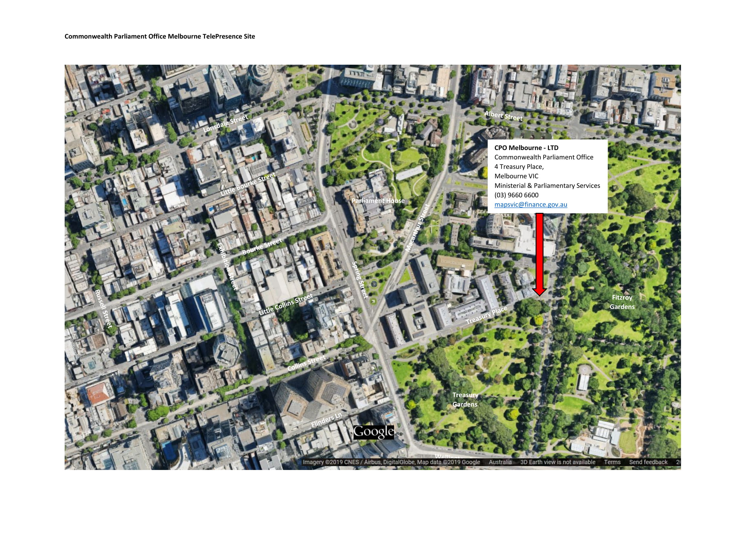Click the '4 Treasury Place,' address line

(x=519, y=167)
